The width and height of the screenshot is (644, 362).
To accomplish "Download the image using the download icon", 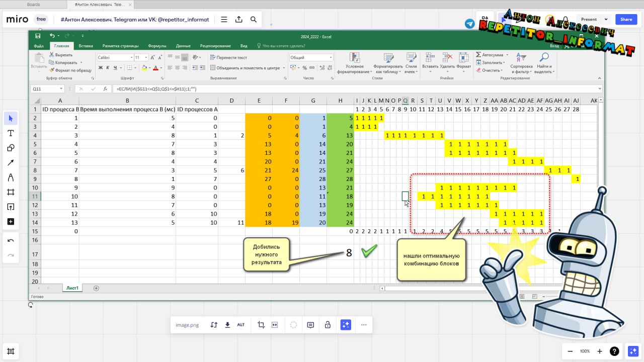I will click(227, 325).
